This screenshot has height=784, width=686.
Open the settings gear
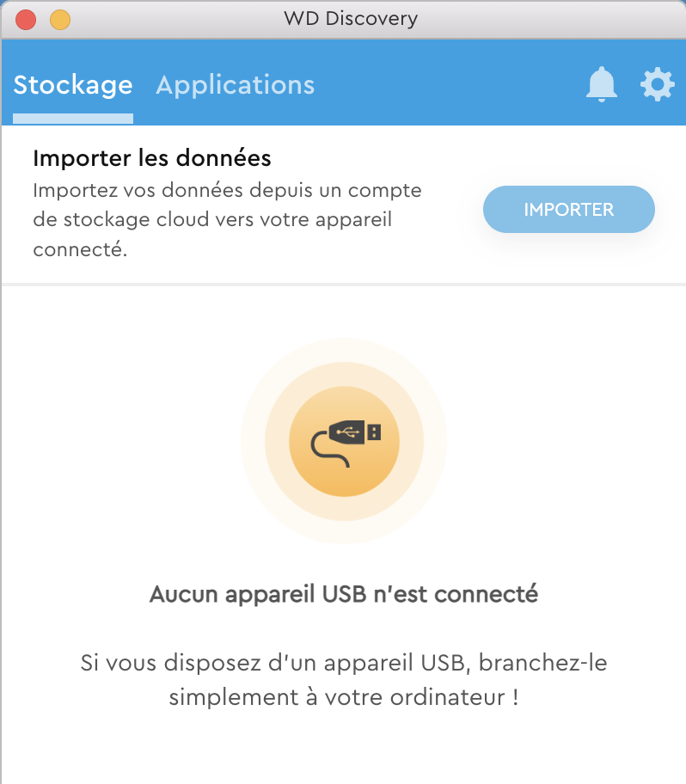click(657, 85)
